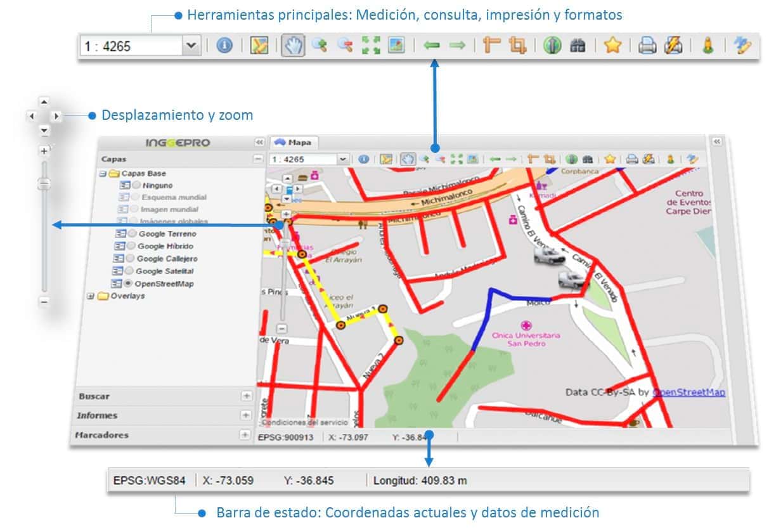Expand the Buscar panel with its plus button
This screenshot has width=769, height=532.
tap(246, 396)
